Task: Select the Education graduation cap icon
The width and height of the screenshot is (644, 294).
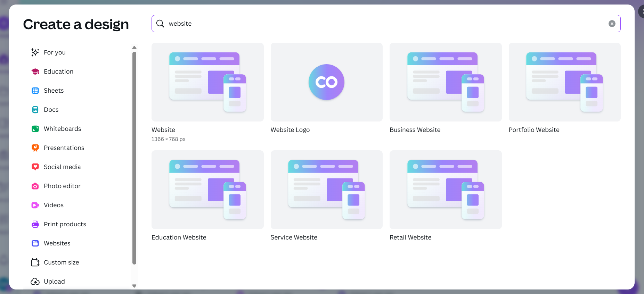Action: click(35, 72)
